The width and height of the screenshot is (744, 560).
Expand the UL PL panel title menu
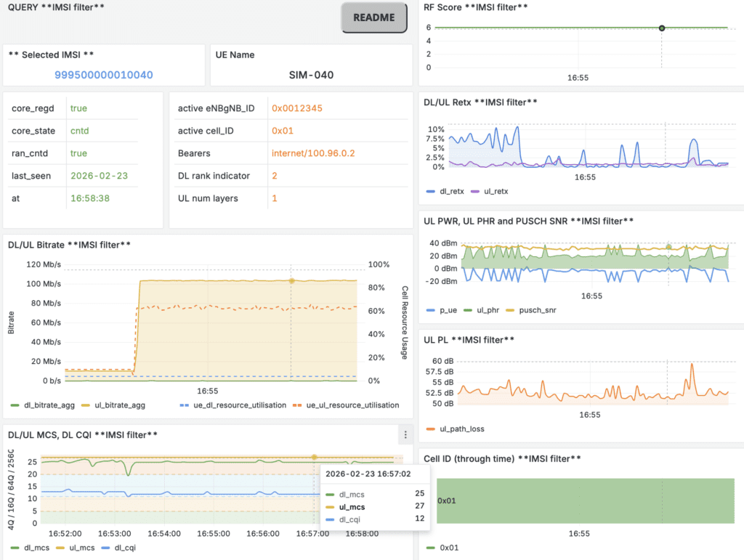[x=469, y=339]
